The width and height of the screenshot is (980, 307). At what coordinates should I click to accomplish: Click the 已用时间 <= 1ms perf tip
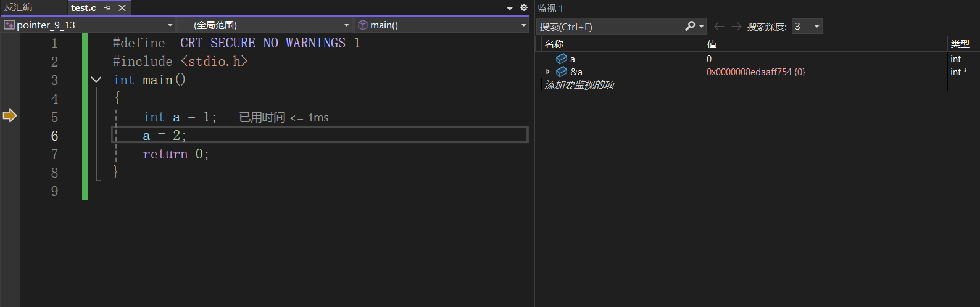coord(284,117)
